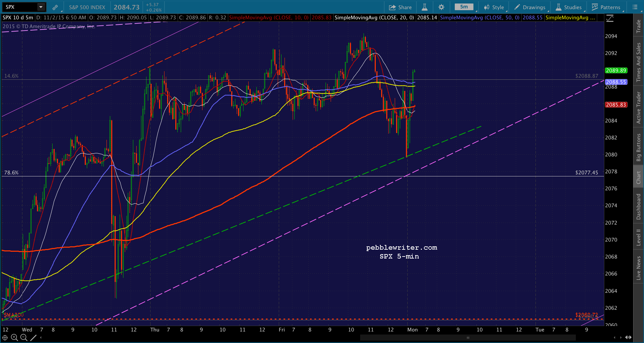Open the 5m timeframe selector

pos(464,7)
